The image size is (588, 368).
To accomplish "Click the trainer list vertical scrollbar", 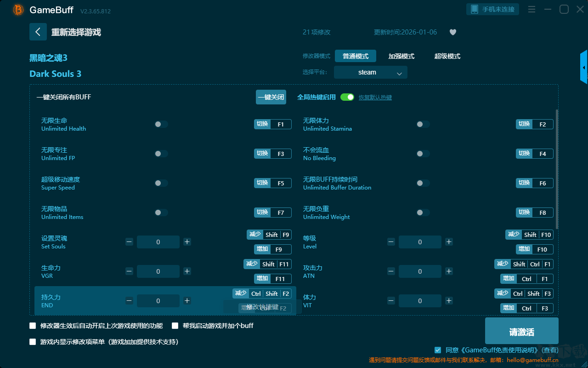I will 557,169.
